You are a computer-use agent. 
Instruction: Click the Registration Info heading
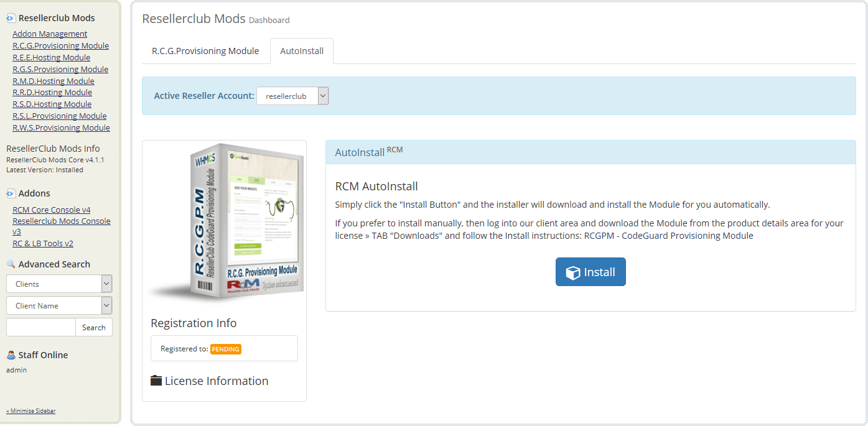click(x=194, y=323)
